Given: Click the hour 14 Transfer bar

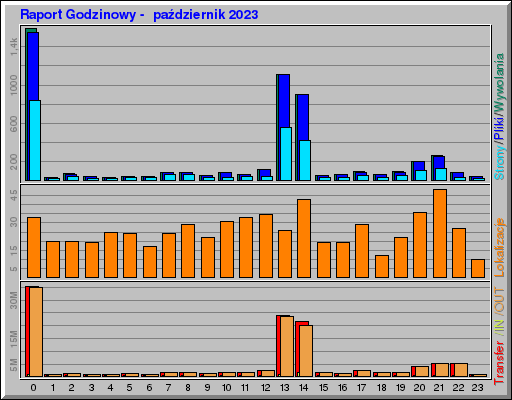Looking at the screenshot, I should point(304,349).
